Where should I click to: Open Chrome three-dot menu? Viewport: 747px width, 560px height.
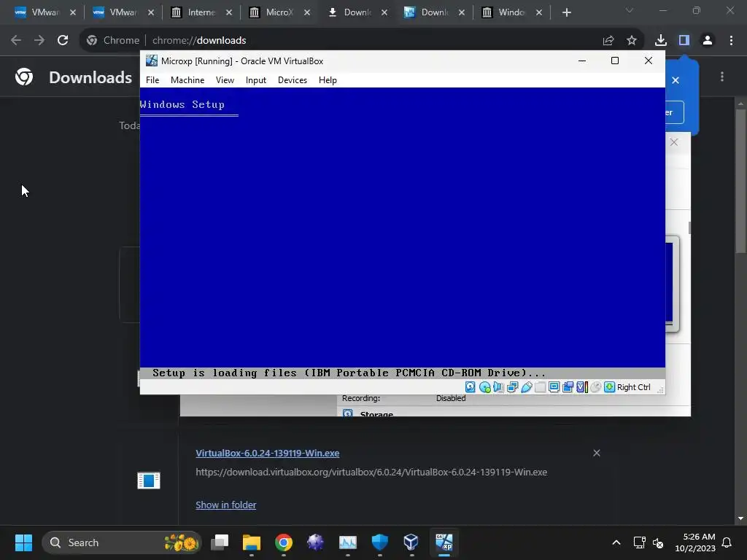pyautogui.click(x=731, y=41)
